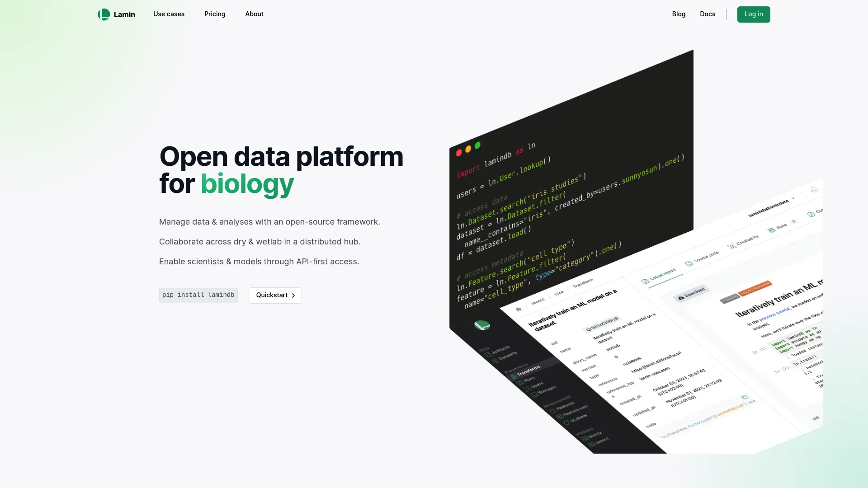868x488 pixels.
Task: Click the Quickstart arrow button
Action: coord(275,295)
